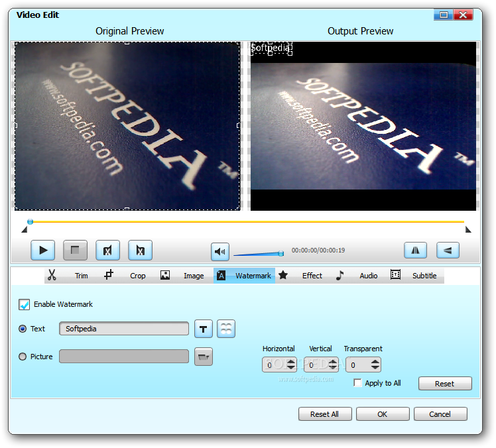Screen dimensions: 496x448
Task: Increase Horizontal position value
Action: pyautogui.click(x=291, y=362)
